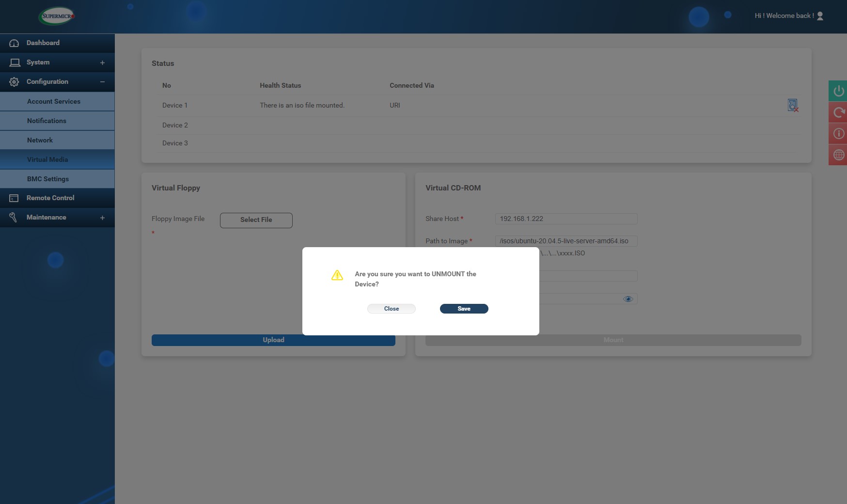
Task: Confirm unmount with Save button
Action: click(464, 309)
